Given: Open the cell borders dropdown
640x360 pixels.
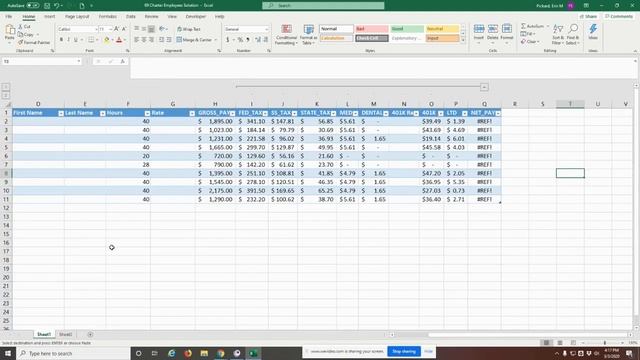Looking at the screenshot, I should pos(97,40).
